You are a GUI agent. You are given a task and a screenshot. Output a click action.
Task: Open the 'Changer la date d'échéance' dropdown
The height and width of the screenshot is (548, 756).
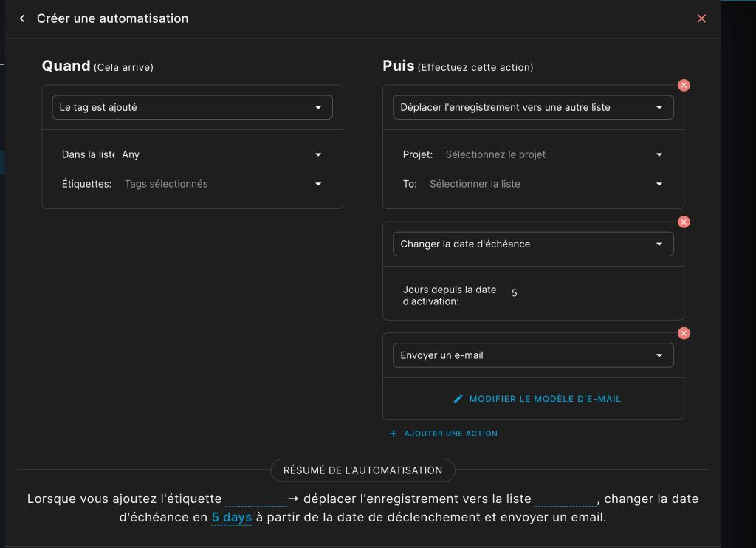click(x=533, y=244)
